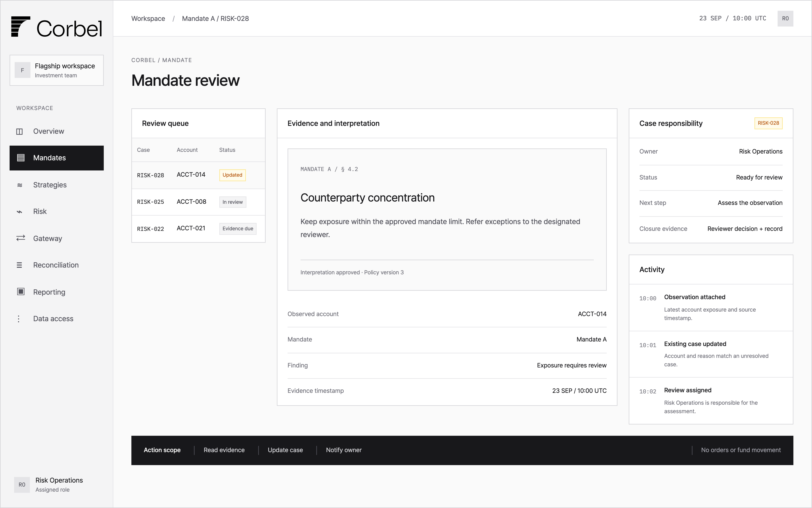Image resolution: width=812 pixels, height=508 pixels.
Task: Select the RISK-022 queue row
Action: tap(198, 228)
